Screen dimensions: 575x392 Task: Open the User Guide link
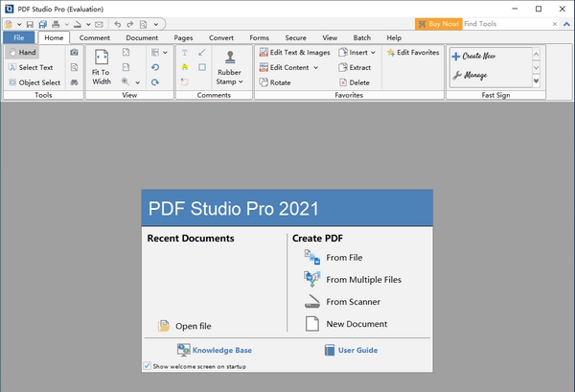pyautogui.click(x=351, y=350)
